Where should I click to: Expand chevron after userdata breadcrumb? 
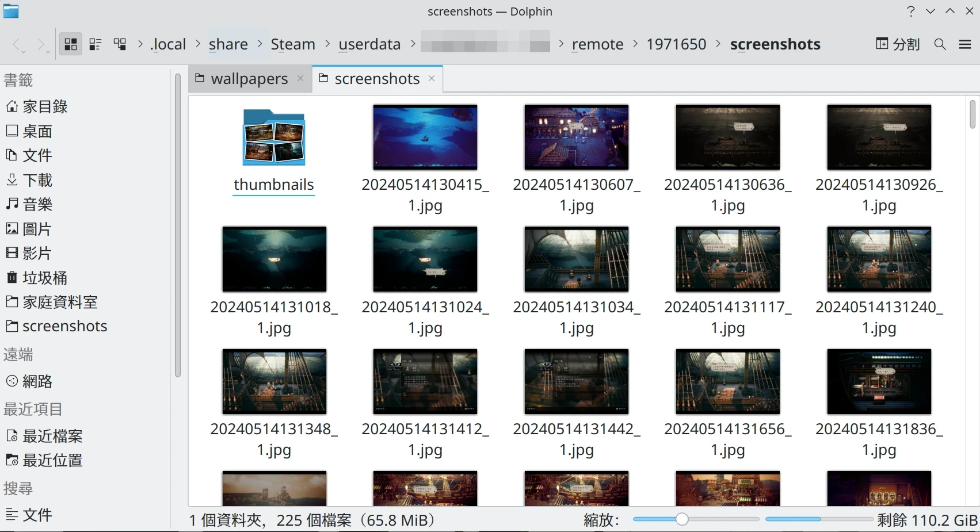click(x=413, y=44)
